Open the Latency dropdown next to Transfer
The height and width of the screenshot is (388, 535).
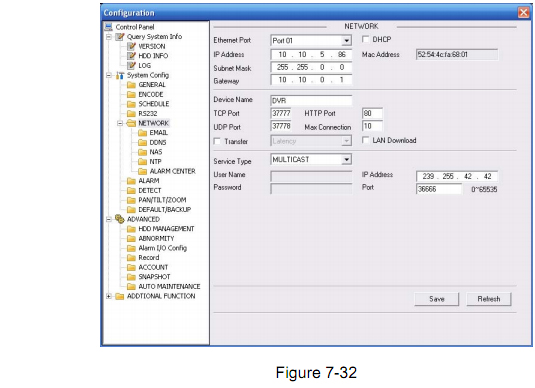pyautogui.click(x=346, y=141)
